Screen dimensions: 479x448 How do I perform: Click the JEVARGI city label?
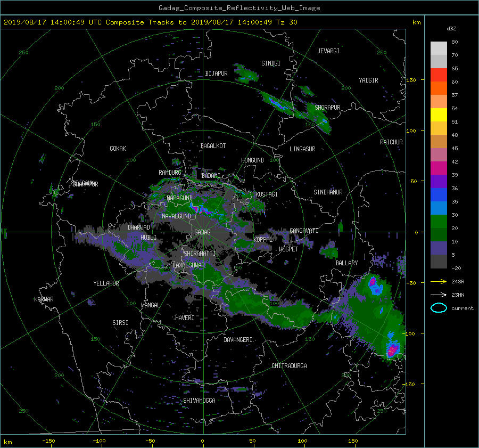[x=328, y=51]
